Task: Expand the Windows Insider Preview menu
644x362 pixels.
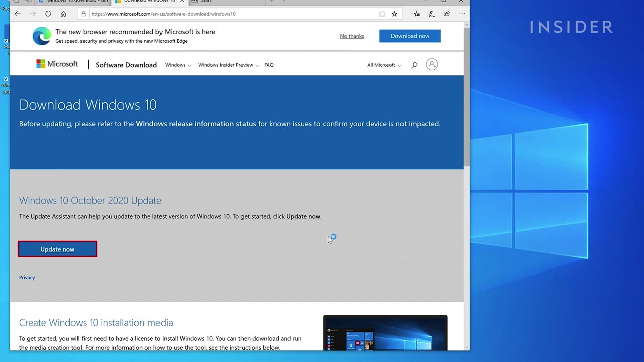Action: click(228, 65)
